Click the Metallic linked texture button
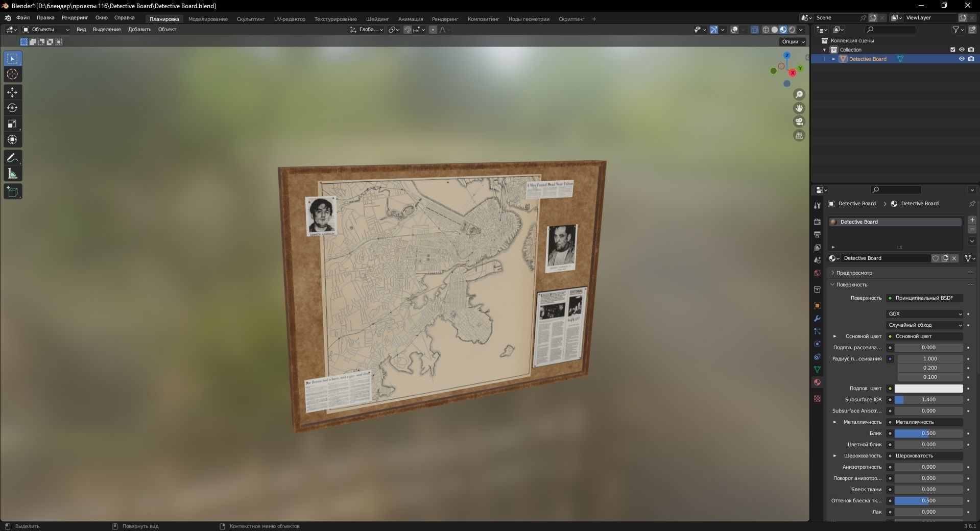The height and width of the screenshot is (531, 980). click(925, 422)
